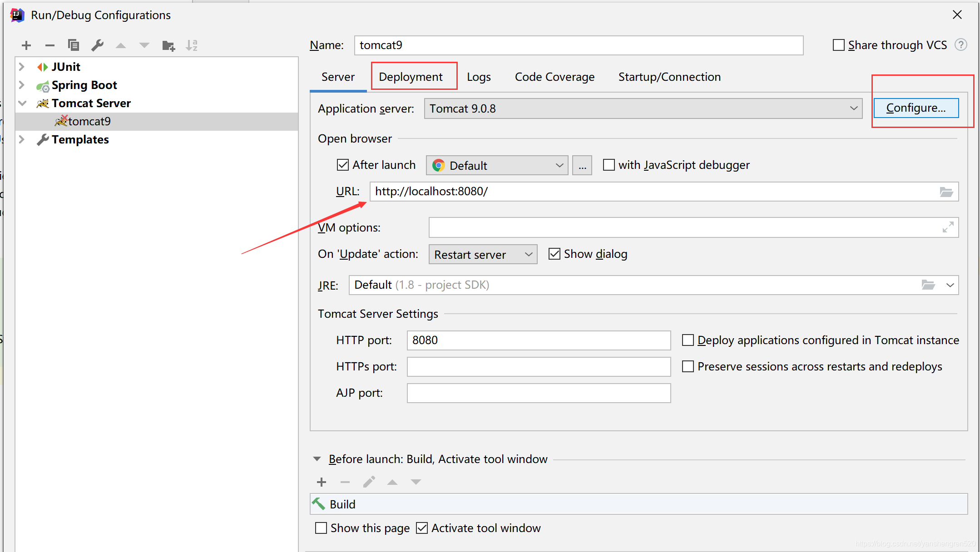Click the Spring Boot leaf icon
Screen dimensions: 980x552
coord(43,86)
